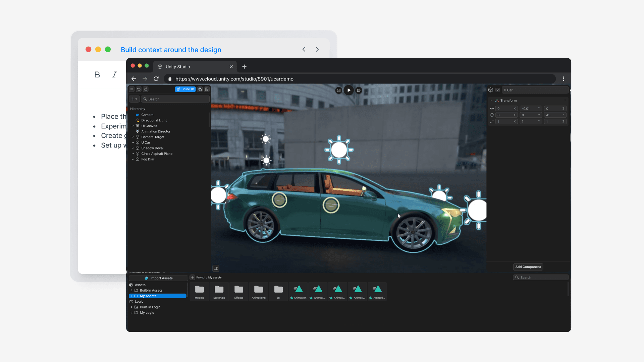Click the Fog Disc cube icon

click(x=138, y=159)
